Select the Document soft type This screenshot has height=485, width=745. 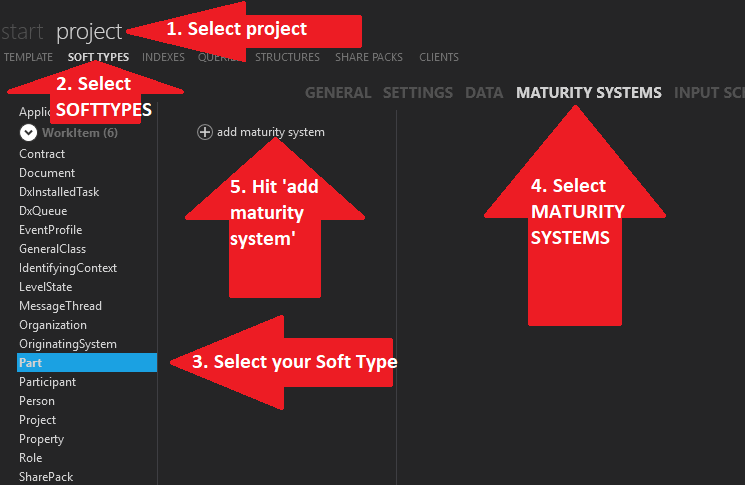tap(47, 173)
